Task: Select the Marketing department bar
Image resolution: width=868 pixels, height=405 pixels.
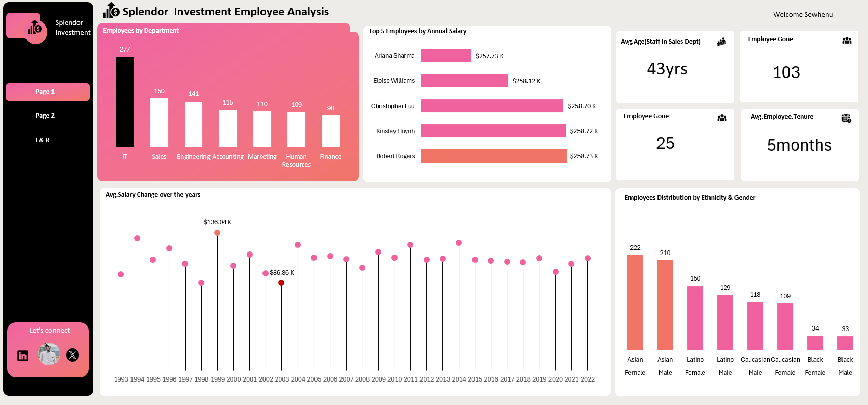Action: (x=262, y=130)
